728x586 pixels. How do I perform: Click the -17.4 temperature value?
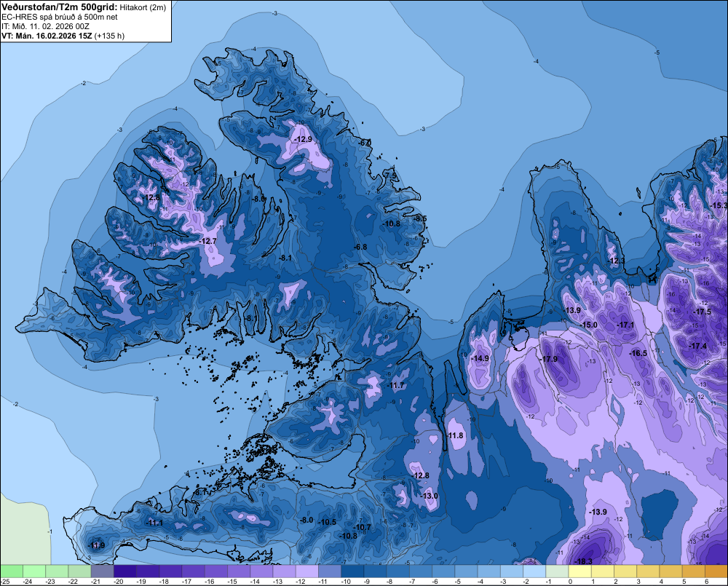coord(698,346)
